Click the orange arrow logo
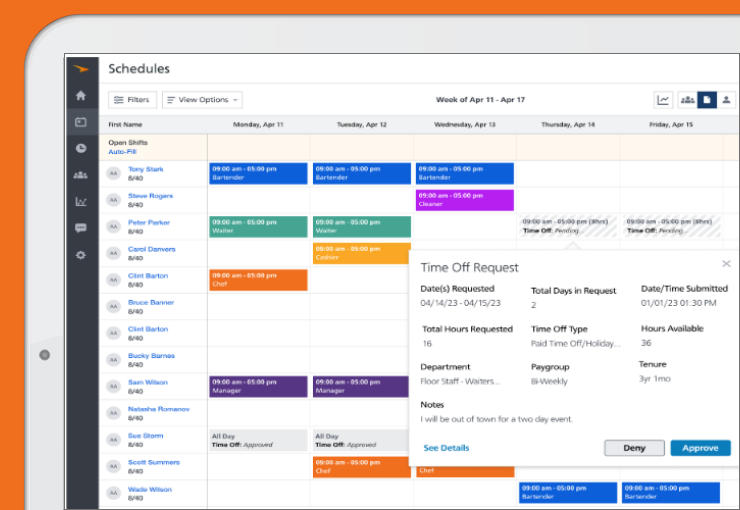Viewport: 740px width, 510px height. 81,69
